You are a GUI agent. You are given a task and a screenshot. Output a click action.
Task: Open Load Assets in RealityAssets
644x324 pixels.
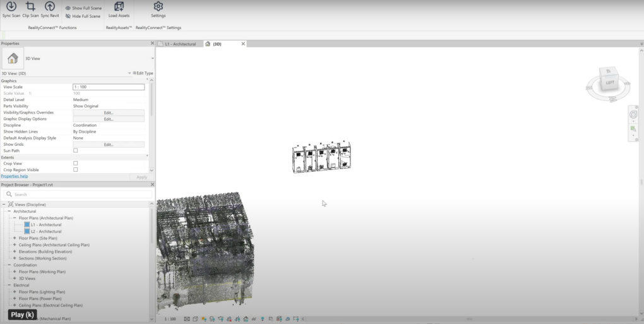click(119, 9)
